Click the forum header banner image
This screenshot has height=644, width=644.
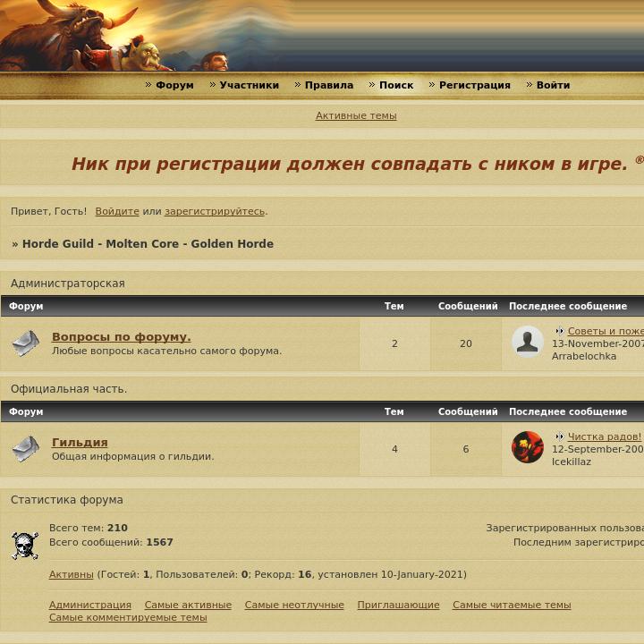point(322,35)
